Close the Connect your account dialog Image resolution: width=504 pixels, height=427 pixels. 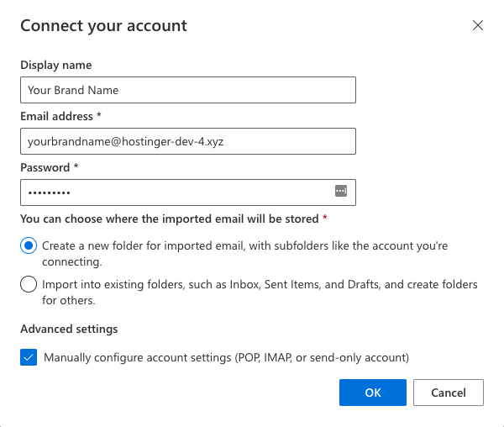coord(478,25)
